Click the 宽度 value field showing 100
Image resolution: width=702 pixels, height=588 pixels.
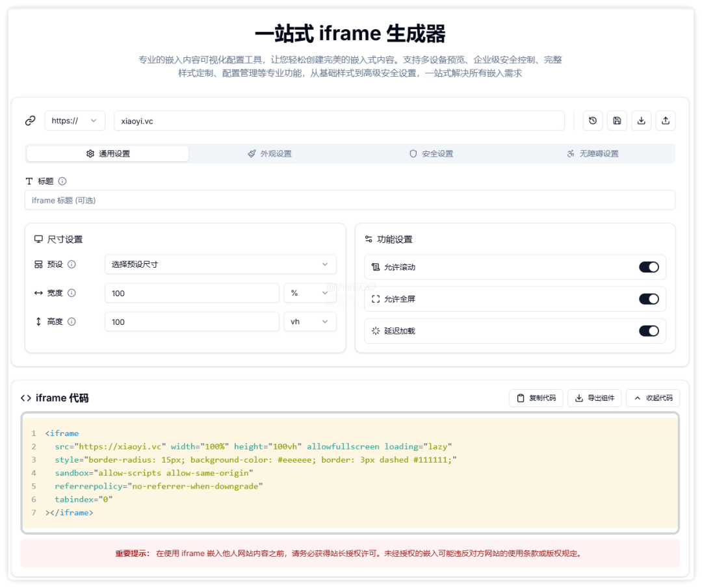point(192,293)
